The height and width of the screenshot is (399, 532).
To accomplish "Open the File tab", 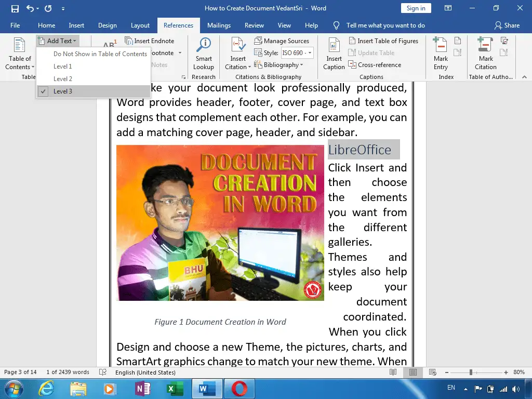I will pos(15,25).
